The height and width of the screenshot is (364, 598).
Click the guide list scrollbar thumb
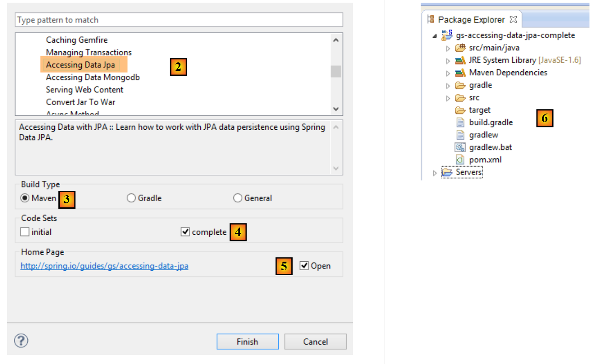[x=336, y=71]
